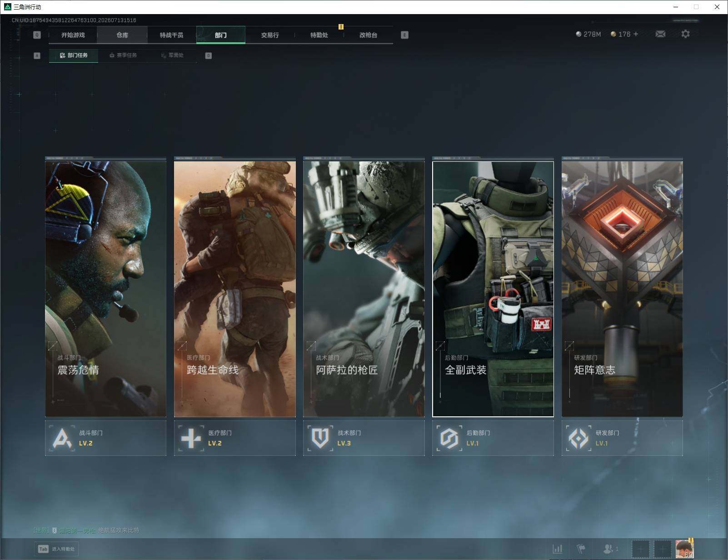Click the 医疗部门 cross icon
This screenshot has width=728, height=560.
pyautogui.click(x=191, y=438)
